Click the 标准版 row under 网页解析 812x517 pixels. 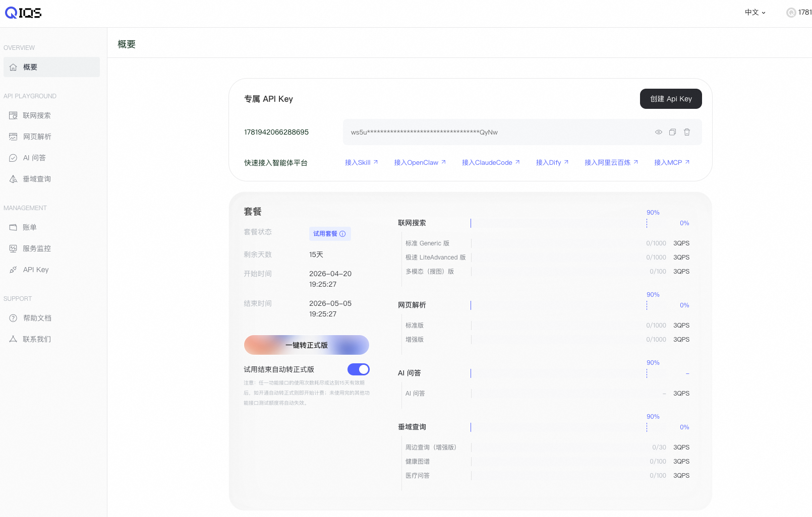(415, 326)
